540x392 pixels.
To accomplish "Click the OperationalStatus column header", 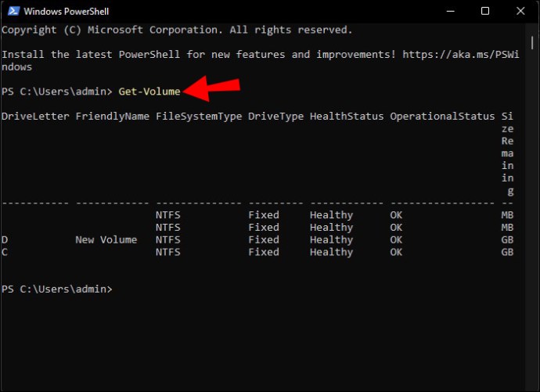I will click(x=442, y=116).
